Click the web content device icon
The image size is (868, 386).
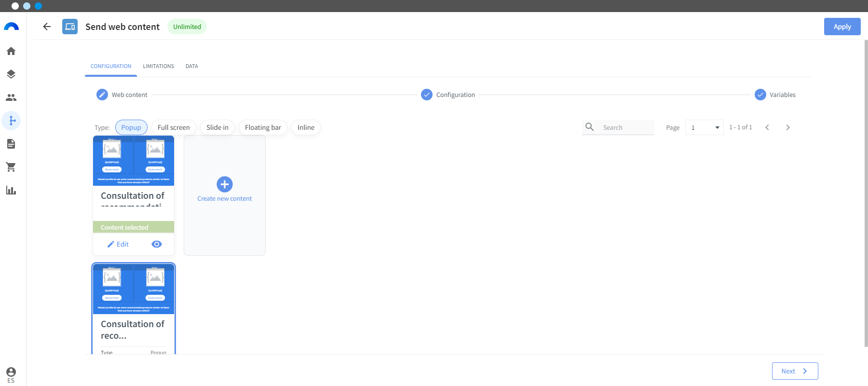(x=70, y=27)
